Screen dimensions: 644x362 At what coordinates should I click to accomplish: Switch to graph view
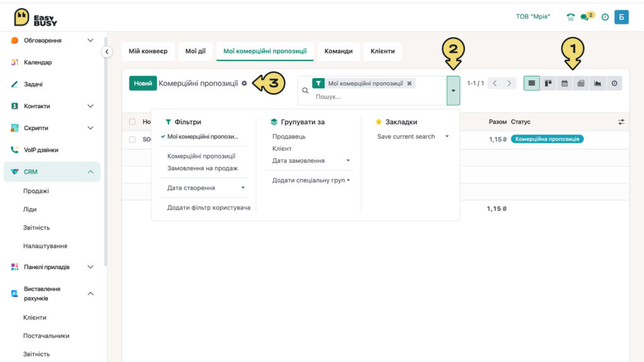[x=597, y=84]
